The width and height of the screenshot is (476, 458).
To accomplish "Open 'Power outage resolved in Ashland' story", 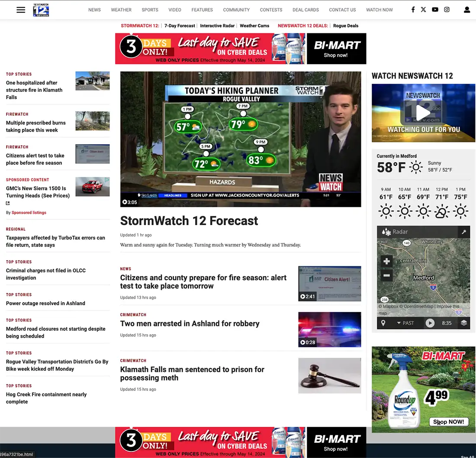I will point(45,303).
